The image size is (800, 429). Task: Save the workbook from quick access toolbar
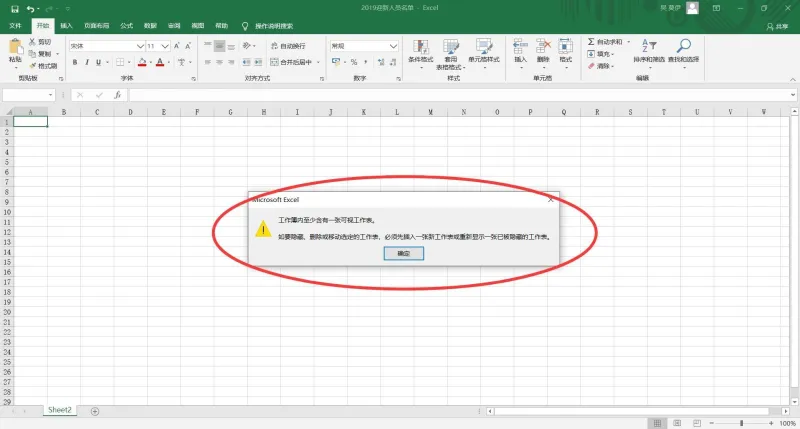15,9
